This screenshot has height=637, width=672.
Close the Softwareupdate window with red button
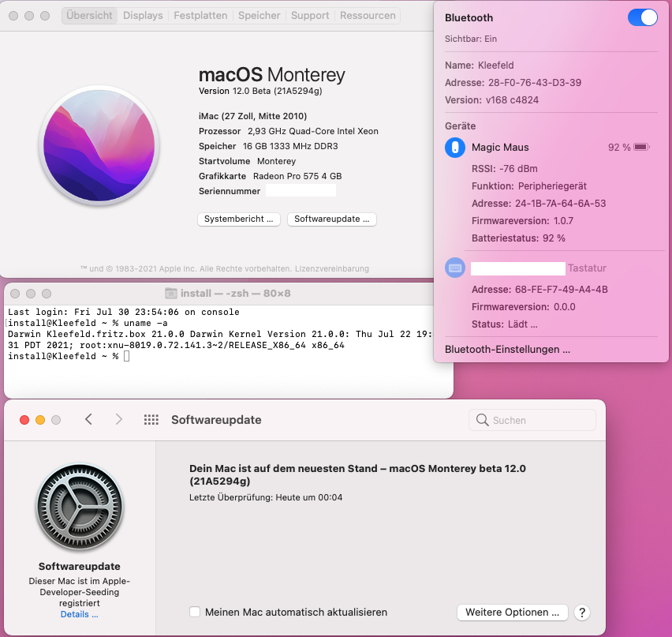point(24,420)
